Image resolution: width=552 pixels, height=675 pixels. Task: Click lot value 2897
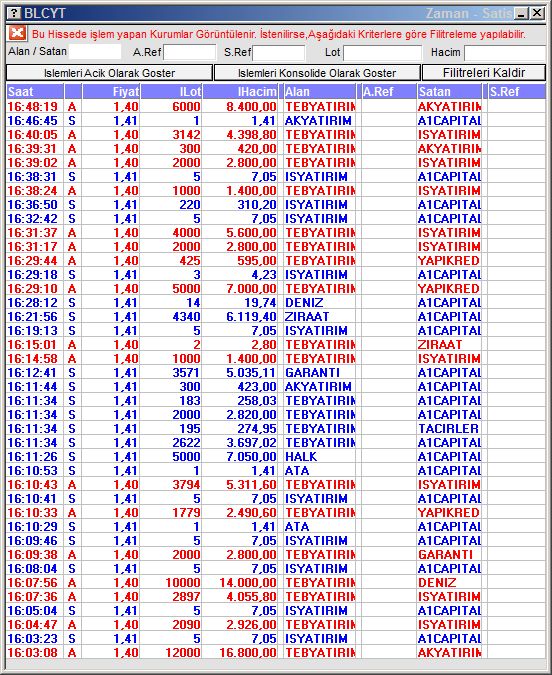186,596
